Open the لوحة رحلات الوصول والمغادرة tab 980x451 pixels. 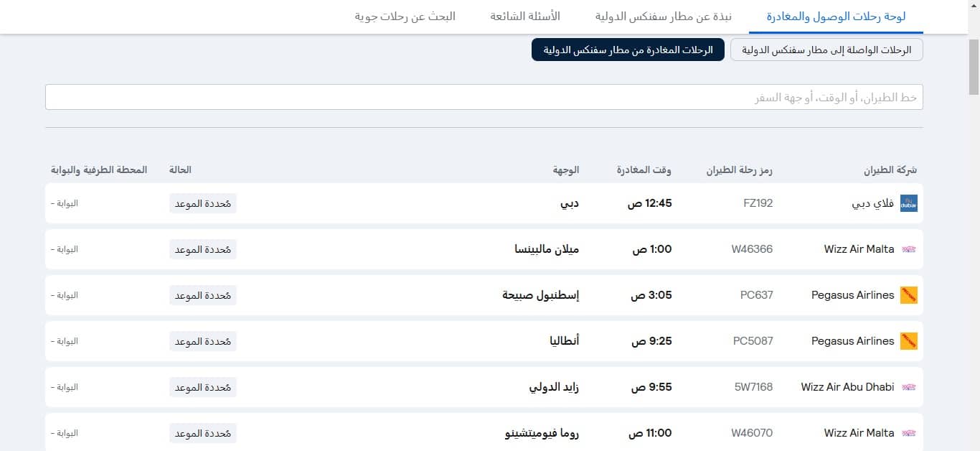(836, 16)
